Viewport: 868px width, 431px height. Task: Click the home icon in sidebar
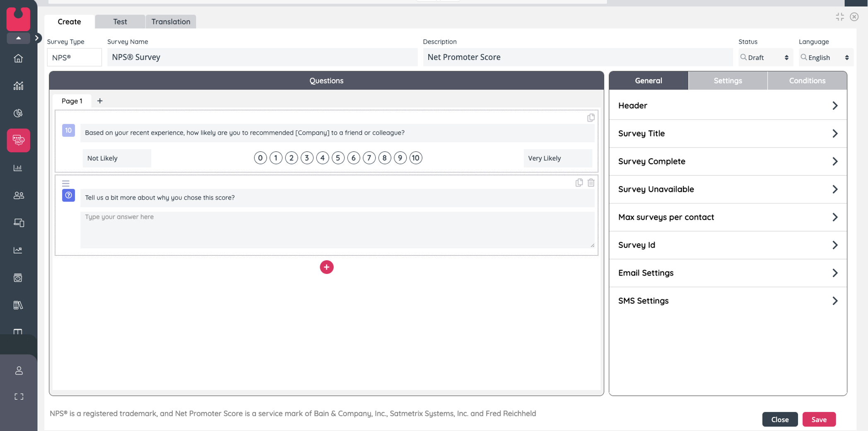(x=18, y=58)
